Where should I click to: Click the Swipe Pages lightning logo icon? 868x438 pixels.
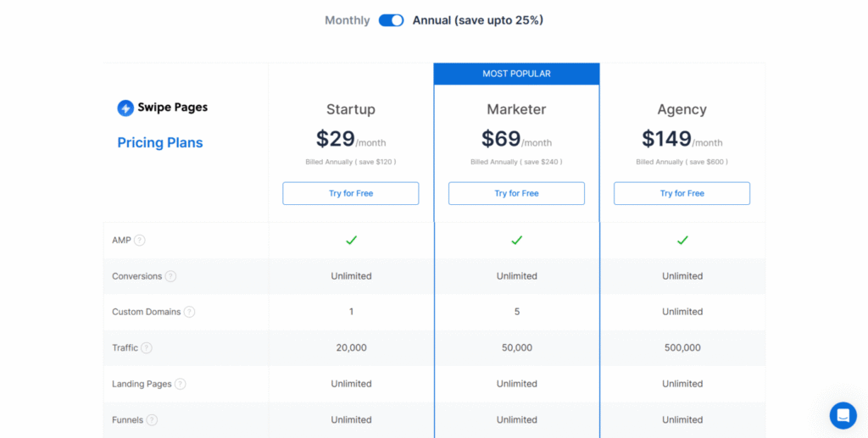point(125,108)
